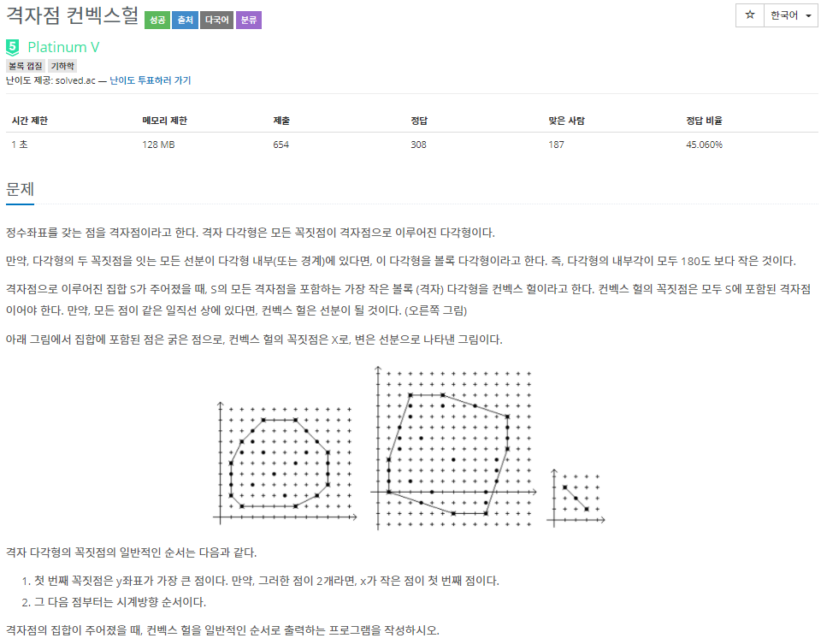Click the dropdown caret next to 한국어
The image size is (821, 644).
coord(808,15)
